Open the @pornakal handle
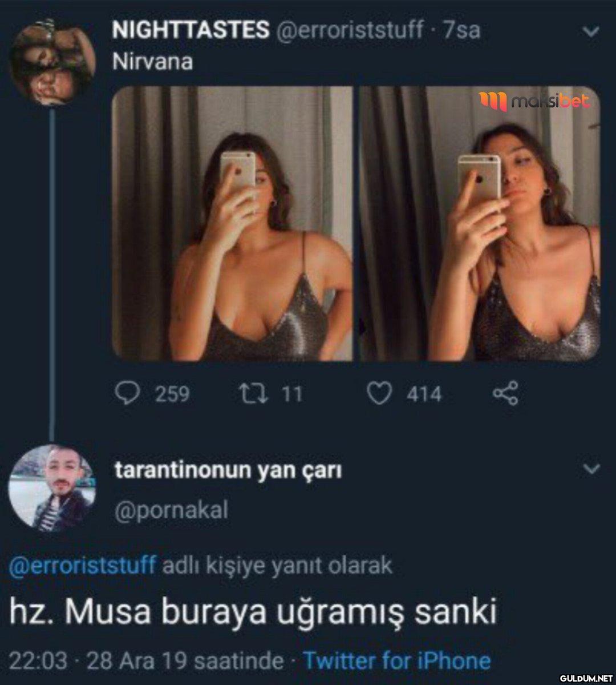The height and width of the screenshot is (685, 616). tap(171, 510)
